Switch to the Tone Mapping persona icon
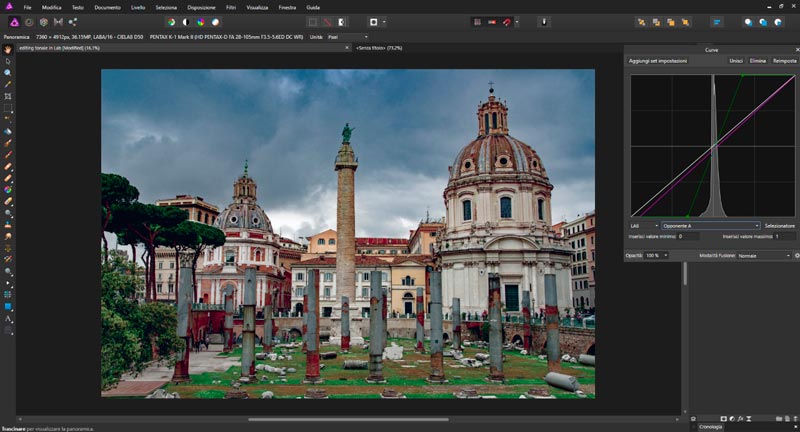The width and height of the screenshot is (800, 432). (58, 22)
